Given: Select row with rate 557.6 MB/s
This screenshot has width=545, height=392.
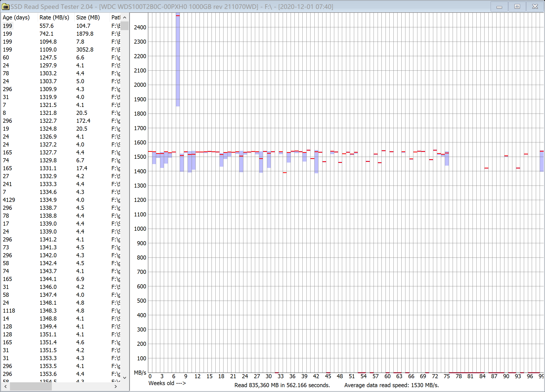Looking at the screenshot, I should (x=61, y=26).
